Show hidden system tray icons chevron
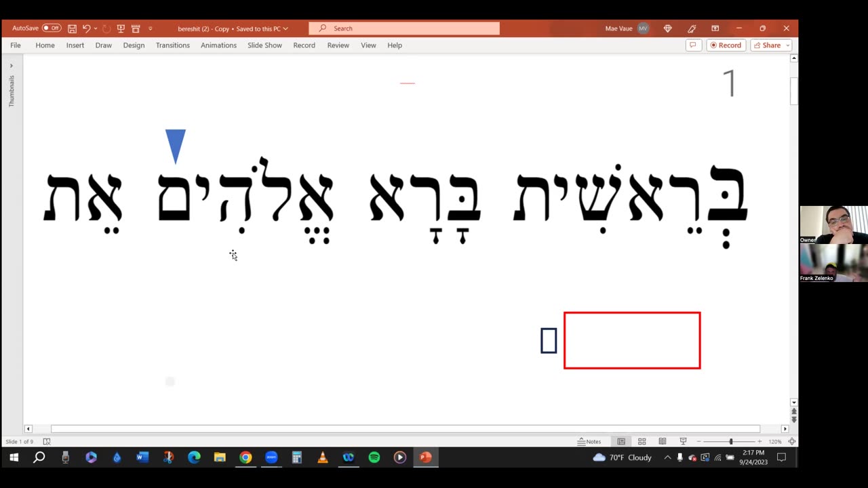 coord(667,457)
